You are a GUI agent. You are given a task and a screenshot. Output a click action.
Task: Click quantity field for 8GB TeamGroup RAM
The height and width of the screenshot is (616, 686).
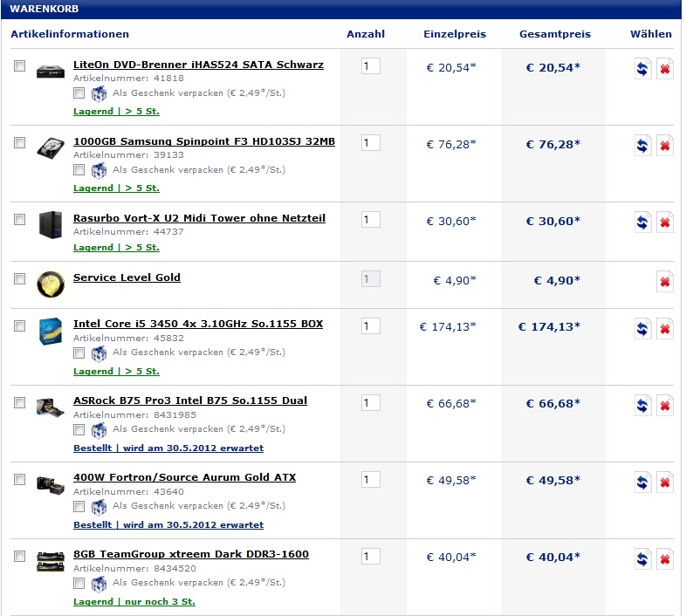[371, 557]
